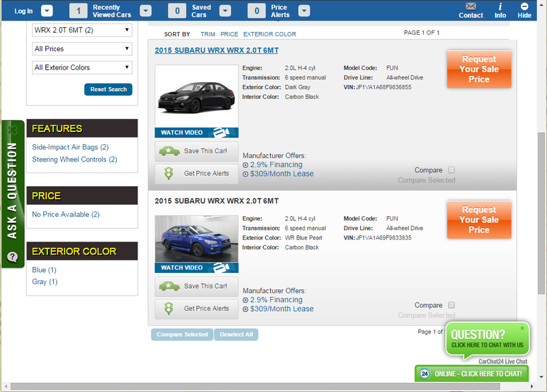
Task: Click second listing's 2.9% Financing offer
Action: (276, 300)
